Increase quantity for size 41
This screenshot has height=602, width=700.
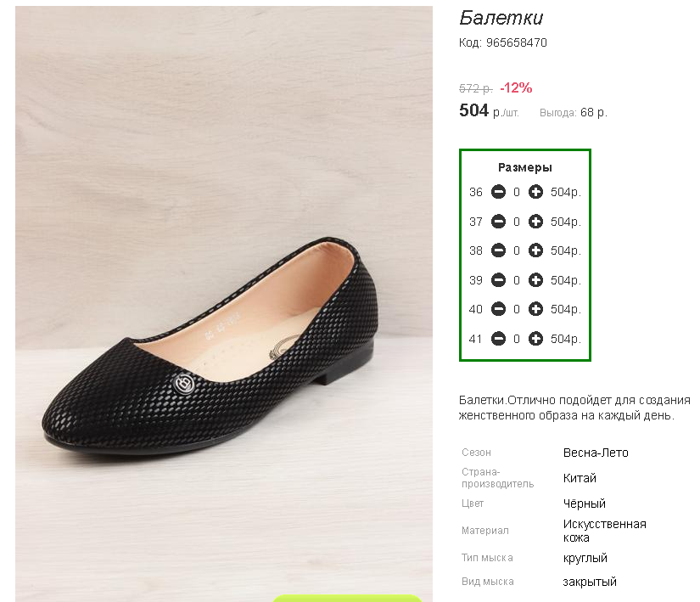point(535,339)
